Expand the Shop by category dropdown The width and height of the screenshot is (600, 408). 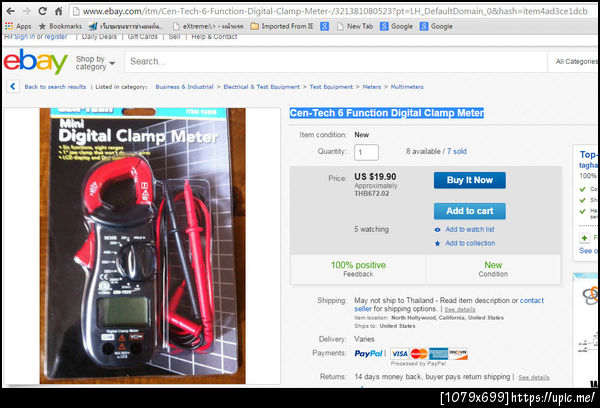click(95, 63)
